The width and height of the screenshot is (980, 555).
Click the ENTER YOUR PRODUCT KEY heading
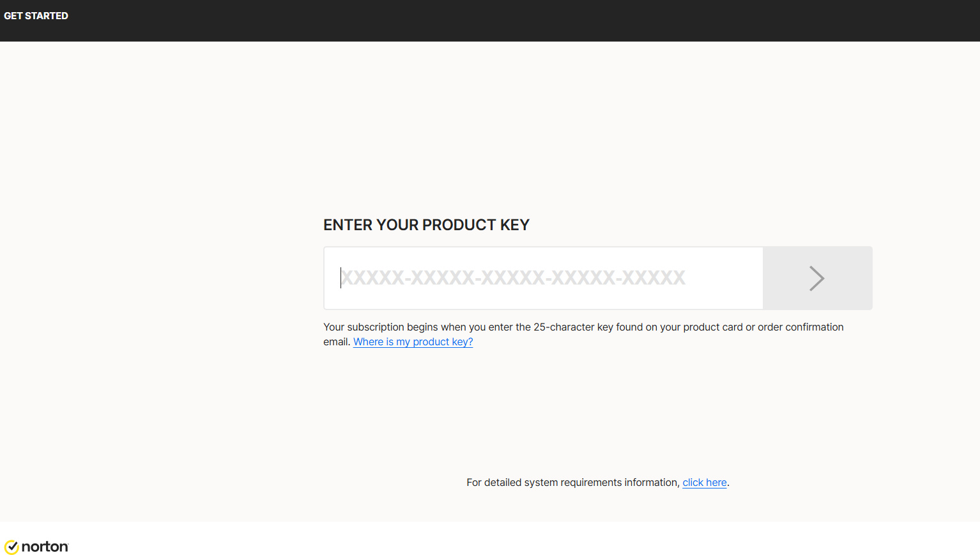426,225
